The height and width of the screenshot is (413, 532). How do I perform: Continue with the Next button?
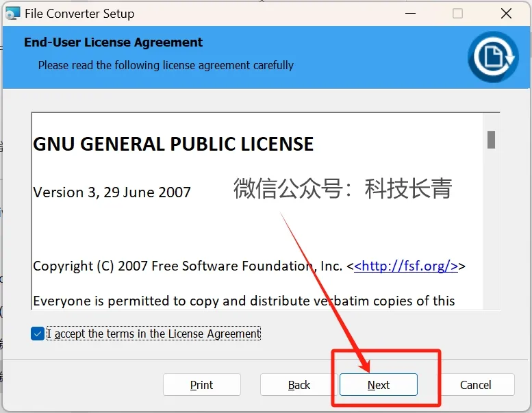point(379,385)
